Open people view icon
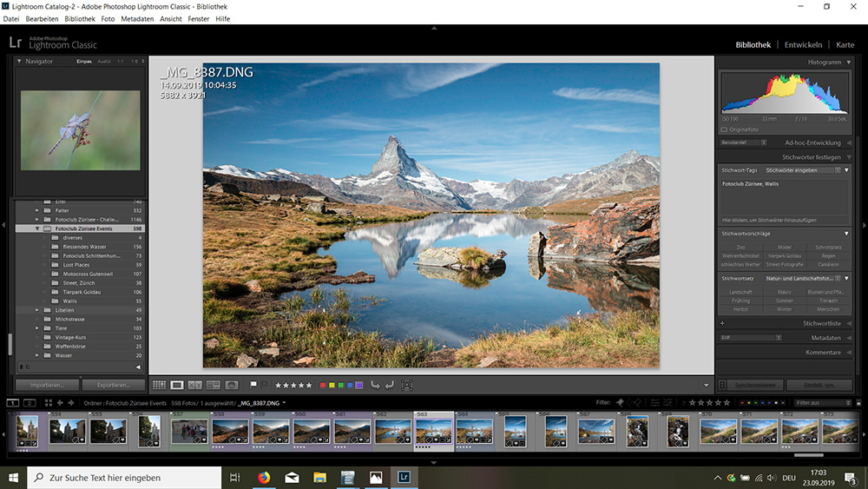Viewport: 868px width, 489px height. [232, 385]
